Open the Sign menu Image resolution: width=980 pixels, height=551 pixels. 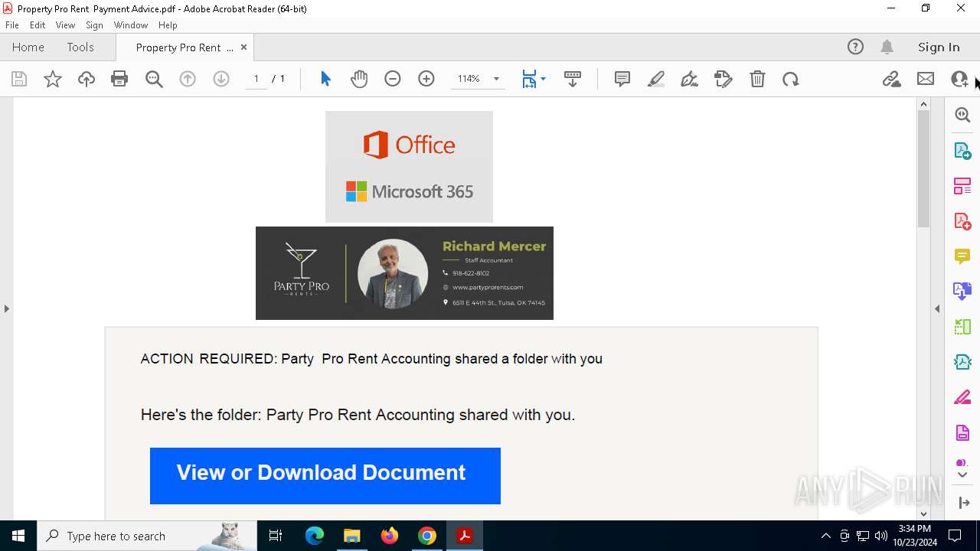coord(95,25)
